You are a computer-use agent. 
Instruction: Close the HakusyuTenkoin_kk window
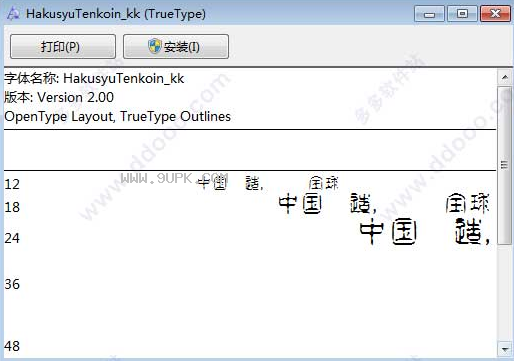495,14
